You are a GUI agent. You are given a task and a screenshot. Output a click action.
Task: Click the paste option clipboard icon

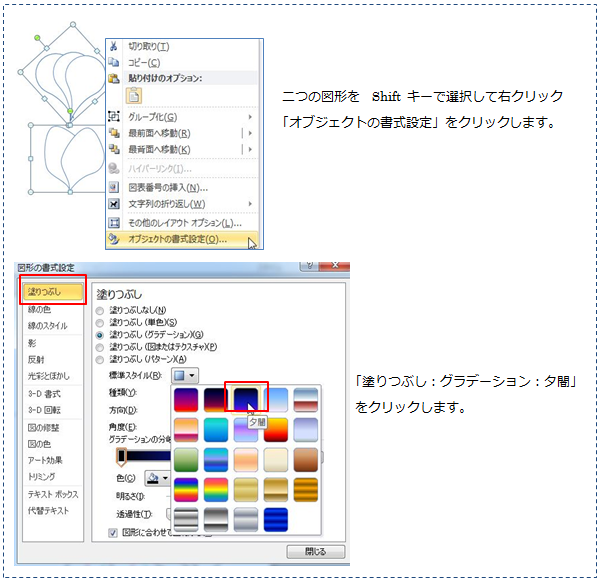[x=134, y=97]
